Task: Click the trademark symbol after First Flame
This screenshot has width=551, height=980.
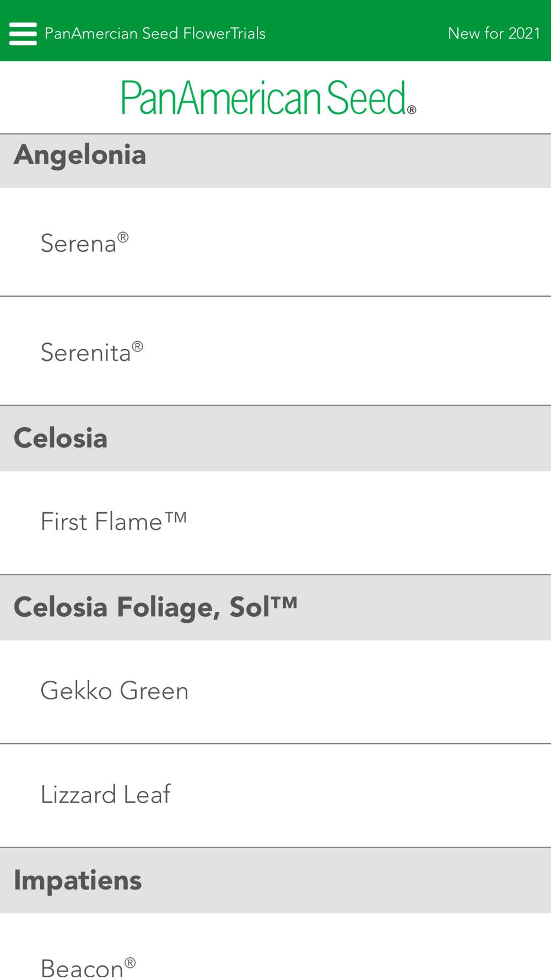Action: [x=176, y=517]
